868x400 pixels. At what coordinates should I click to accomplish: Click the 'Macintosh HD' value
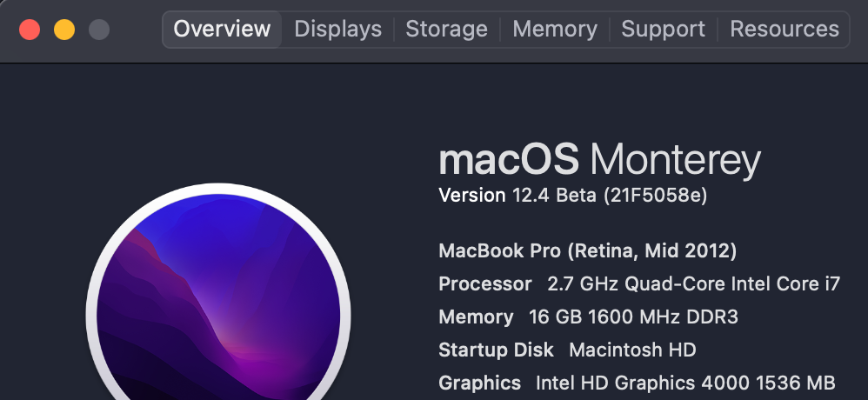[632, 350]
